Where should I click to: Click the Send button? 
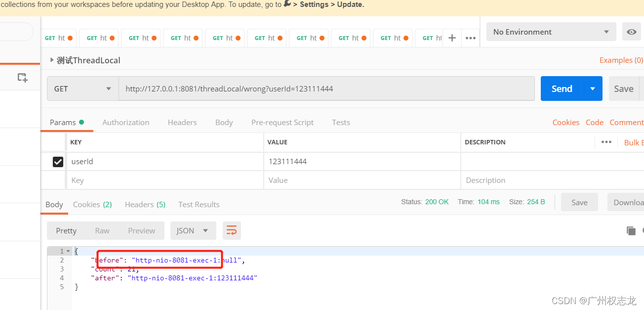click(x=561, y=88)
